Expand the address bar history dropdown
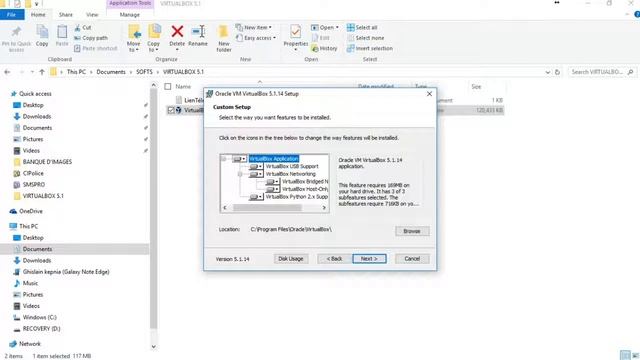The width and height of the screenshot is (640, 360). (547, 72)
